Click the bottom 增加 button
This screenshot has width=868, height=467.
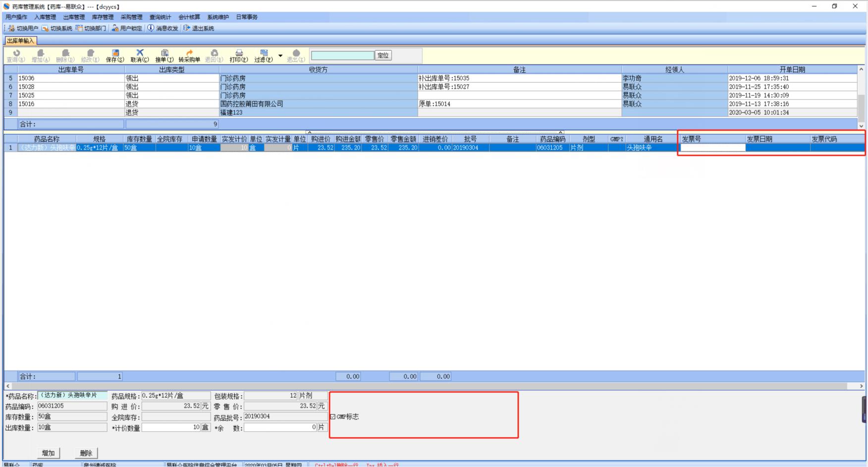[x=49, y=453]
